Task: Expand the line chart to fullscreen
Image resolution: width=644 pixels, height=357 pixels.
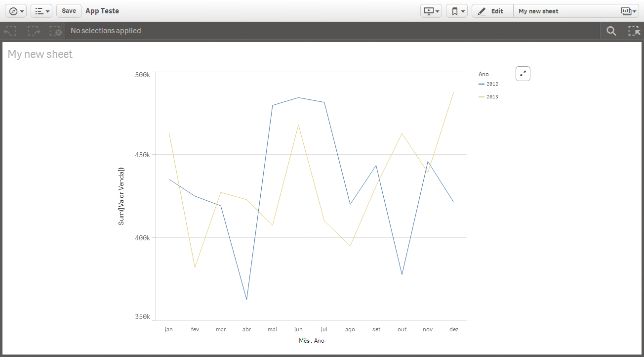Action: [x=523, y=73]
